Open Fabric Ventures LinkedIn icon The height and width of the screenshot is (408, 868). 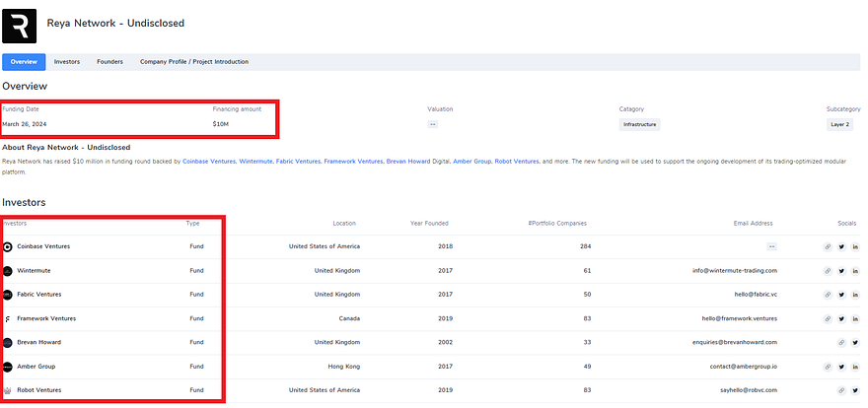(855, 295)
